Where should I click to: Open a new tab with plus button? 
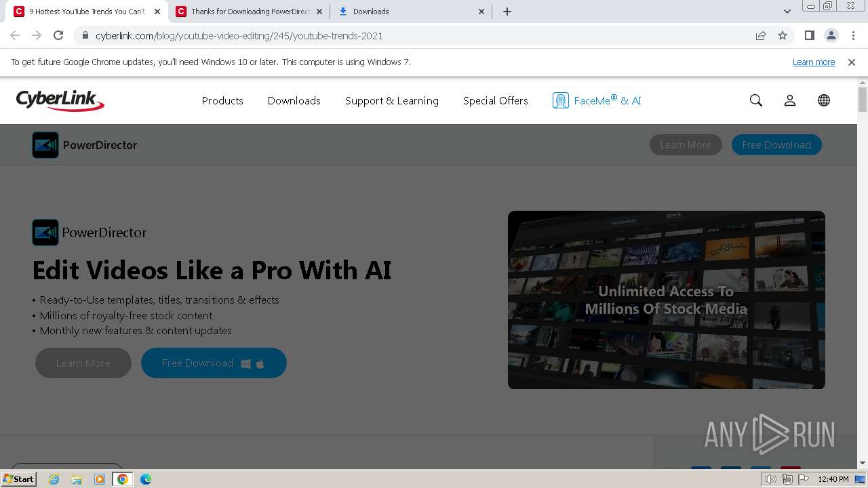[507, 12]
